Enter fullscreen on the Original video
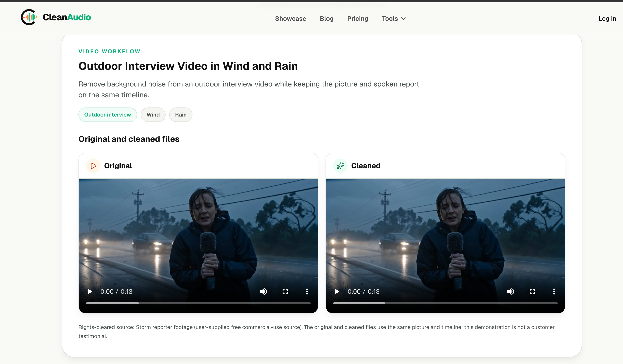The image size is (623, 364). coord(285,292)
